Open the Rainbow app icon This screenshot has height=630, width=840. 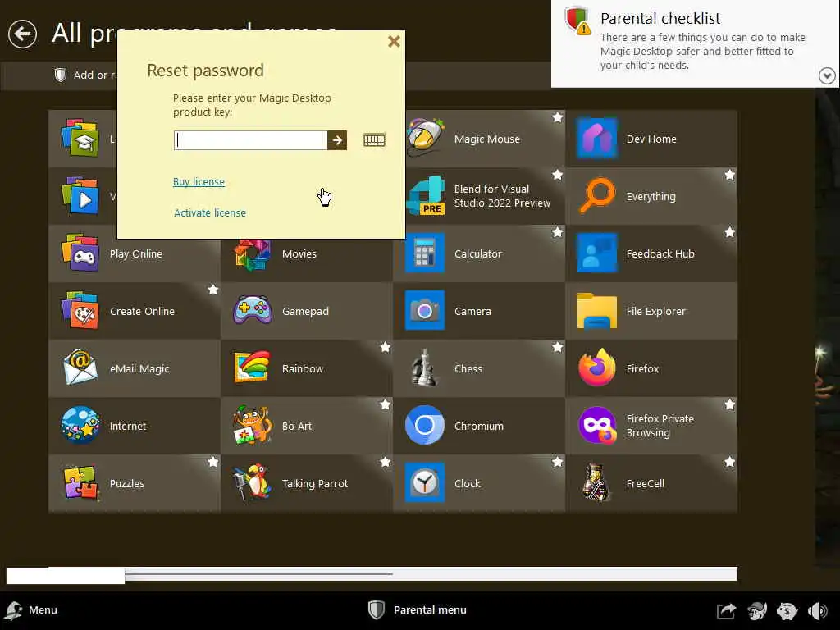click(253, 368)
